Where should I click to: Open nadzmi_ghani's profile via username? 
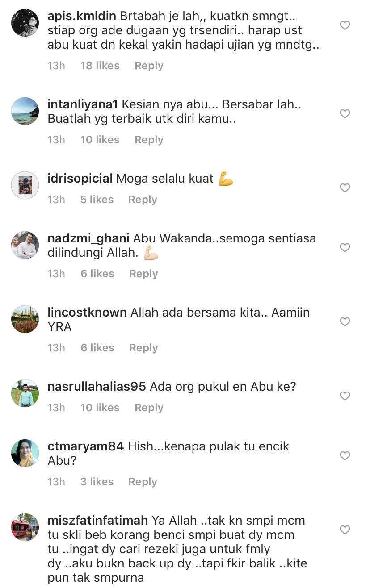click(x=88, y=238)
